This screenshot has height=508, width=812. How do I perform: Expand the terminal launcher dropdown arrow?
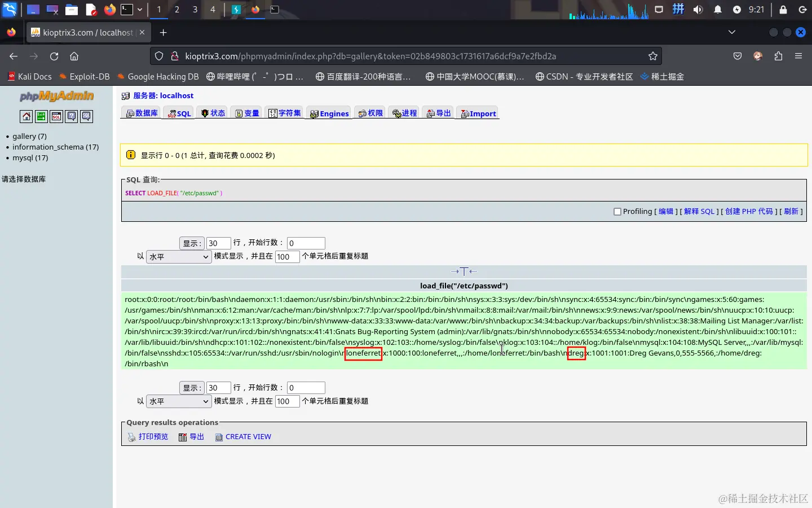click(140, 10)
